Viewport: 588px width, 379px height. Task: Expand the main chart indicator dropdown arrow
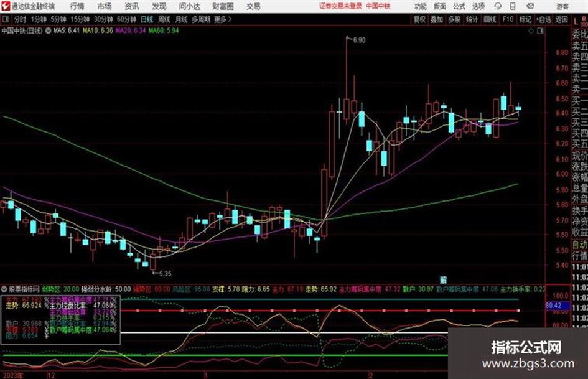click(x=48, y=30)
